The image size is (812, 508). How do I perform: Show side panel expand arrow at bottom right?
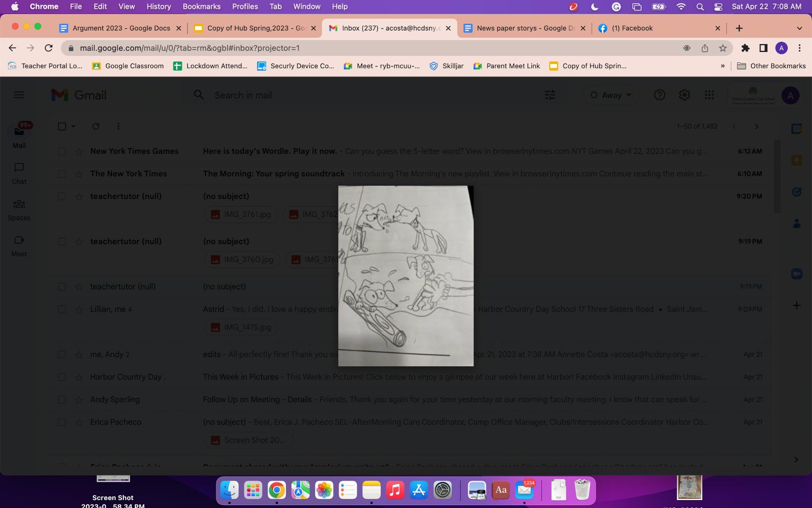point(796,460)
